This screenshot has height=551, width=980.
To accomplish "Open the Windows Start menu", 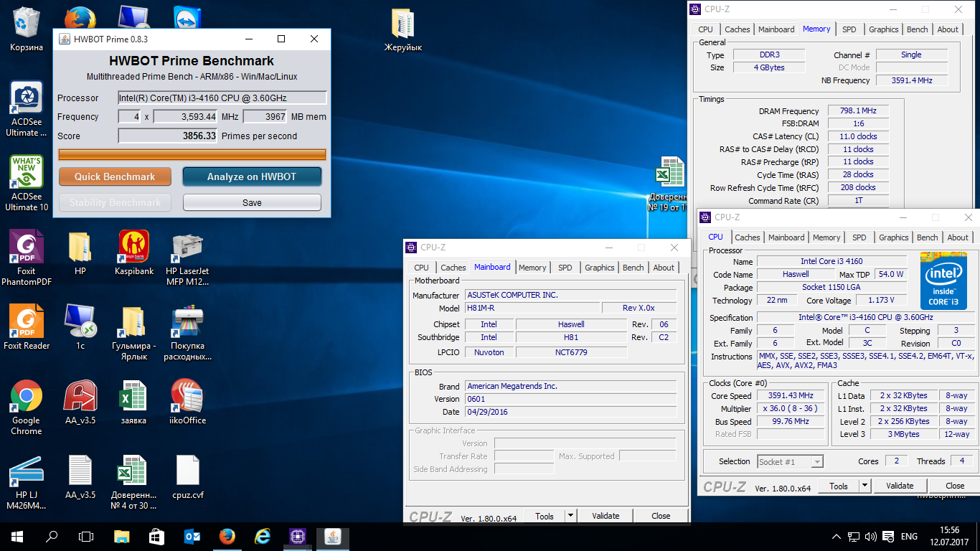I will (x=17, y=536).
